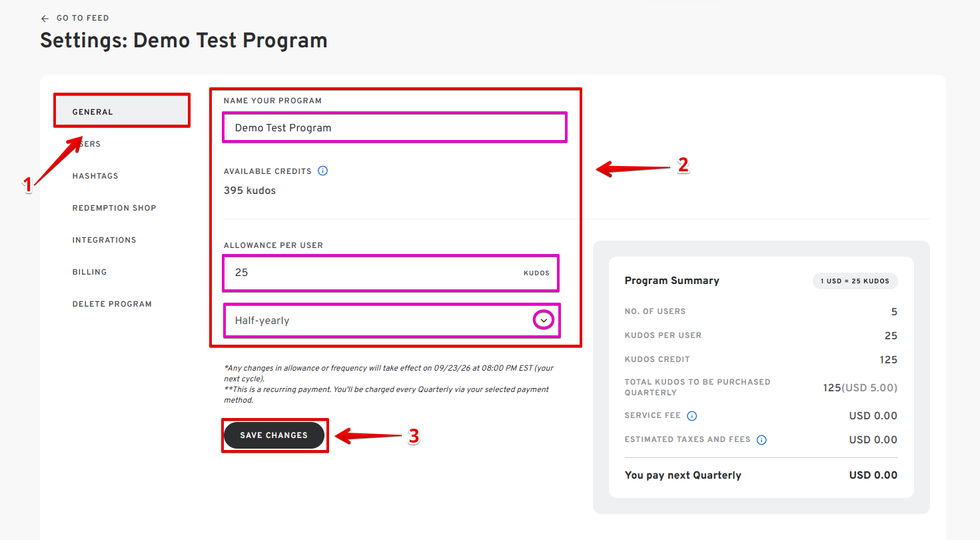Open the Half-yearly allowance frequency dropdown

click(x=392, y=321)
